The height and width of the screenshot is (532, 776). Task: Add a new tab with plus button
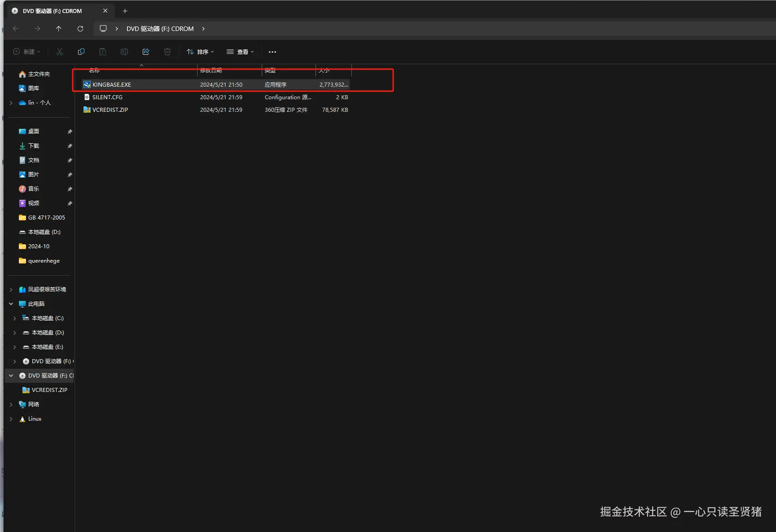(125, 11)
